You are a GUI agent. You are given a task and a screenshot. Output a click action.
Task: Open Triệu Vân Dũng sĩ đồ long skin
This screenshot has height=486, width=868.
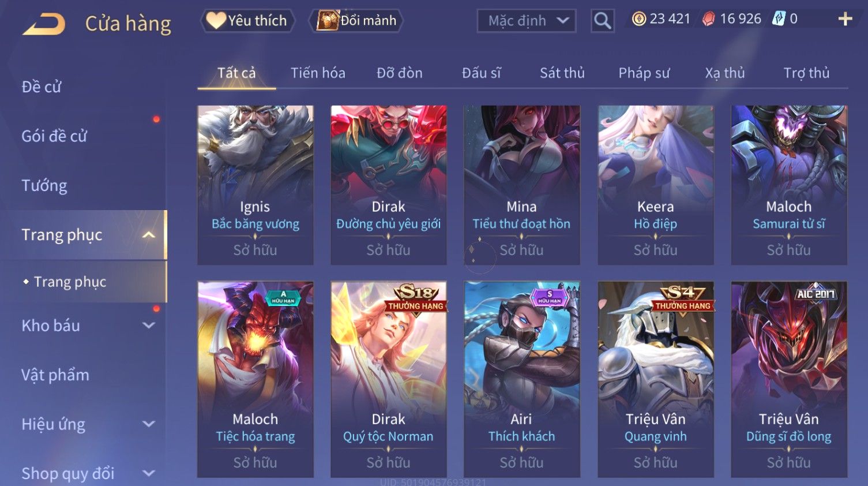(788, 379)
